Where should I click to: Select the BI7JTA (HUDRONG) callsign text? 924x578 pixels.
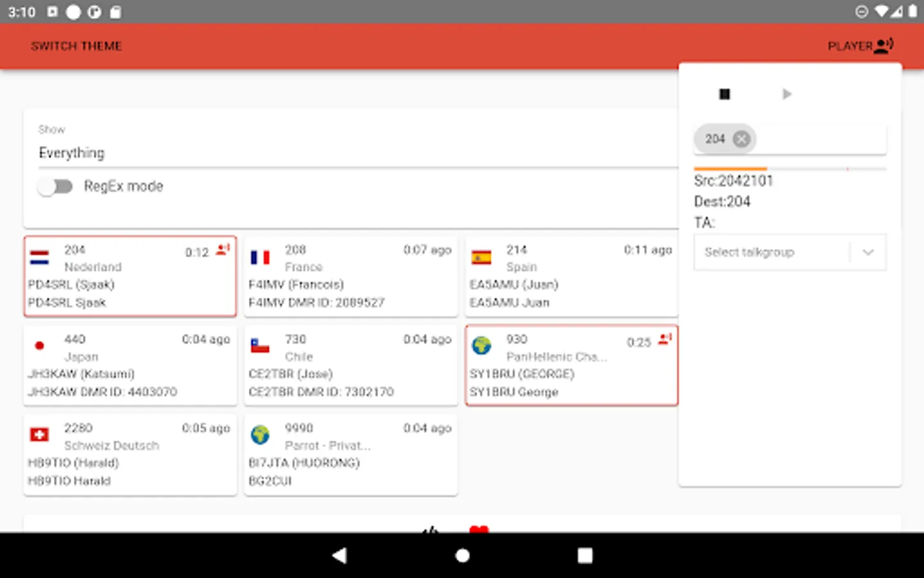(x=304, y=463)
